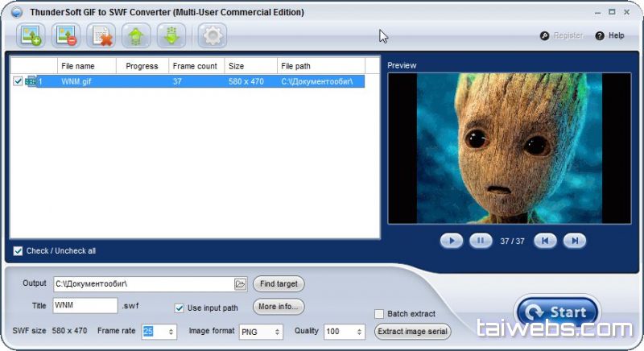Open the Help menu item

pyautogui.click(x=610, y=35)
